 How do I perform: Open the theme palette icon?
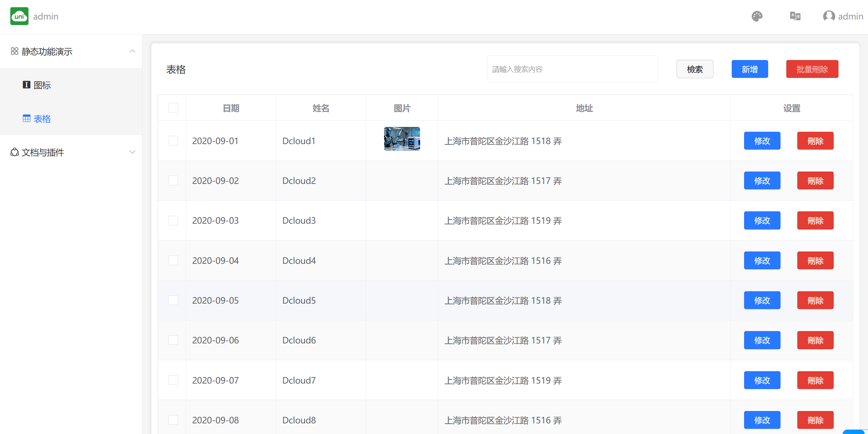click(x=757, y=16)
